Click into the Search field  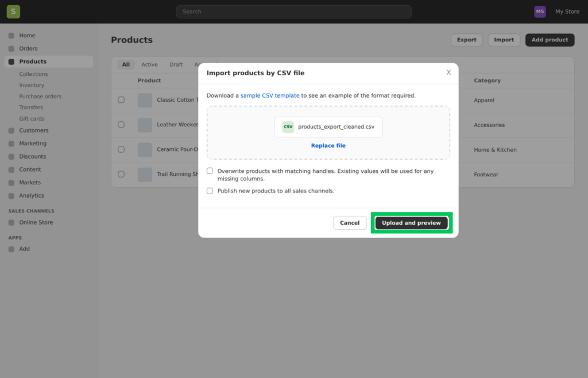pyautogui.click(x=293, y=11)
